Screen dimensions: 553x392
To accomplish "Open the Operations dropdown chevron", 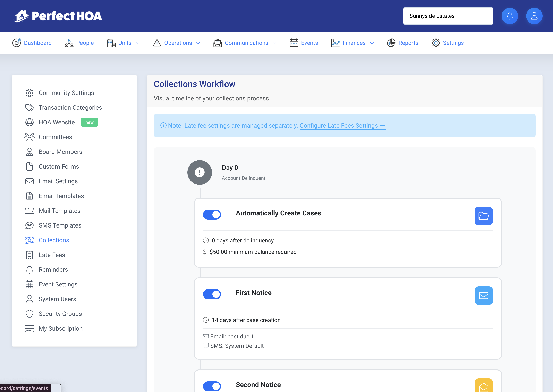I will pos(198,43).
